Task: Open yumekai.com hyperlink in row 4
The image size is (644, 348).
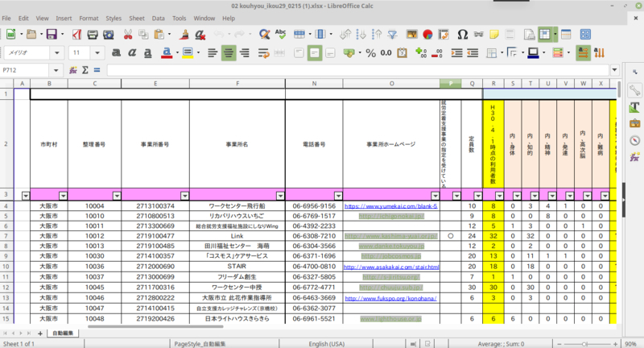Action: point(390,206)
